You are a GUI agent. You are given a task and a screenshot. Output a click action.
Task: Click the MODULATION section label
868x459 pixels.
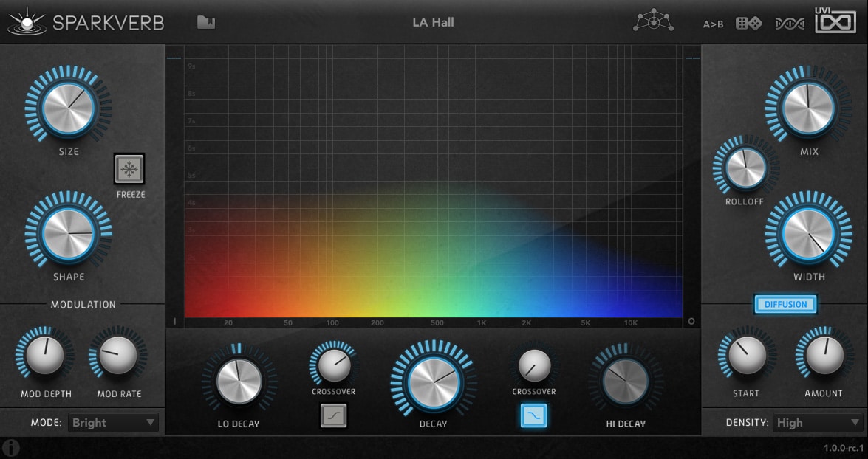click(83, 305)
